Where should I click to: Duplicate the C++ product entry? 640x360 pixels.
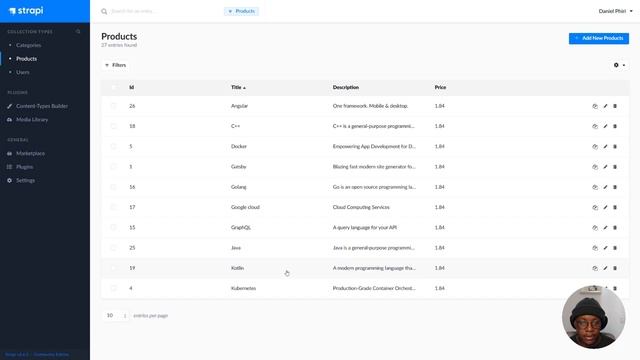pyautogui.click(x=595, y=126)
